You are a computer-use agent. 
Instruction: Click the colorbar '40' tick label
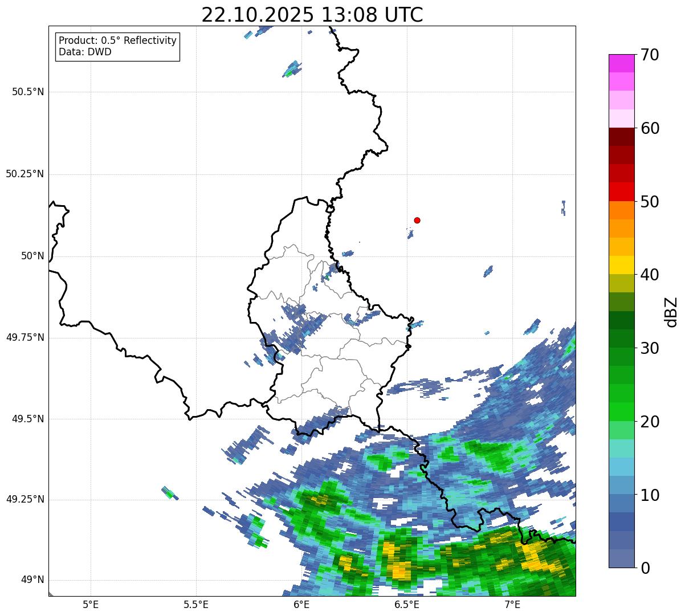click(650, 275)
